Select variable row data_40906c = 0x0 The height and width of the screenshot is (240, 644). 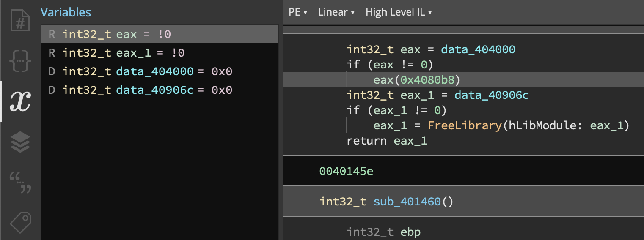point(160,90)
